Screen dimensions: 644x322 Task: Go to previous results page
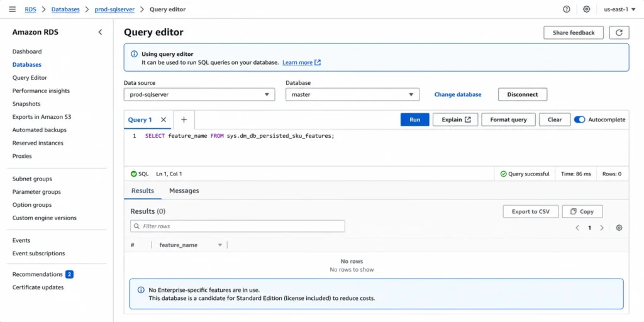pyautogui.click(x=577, y=228)
